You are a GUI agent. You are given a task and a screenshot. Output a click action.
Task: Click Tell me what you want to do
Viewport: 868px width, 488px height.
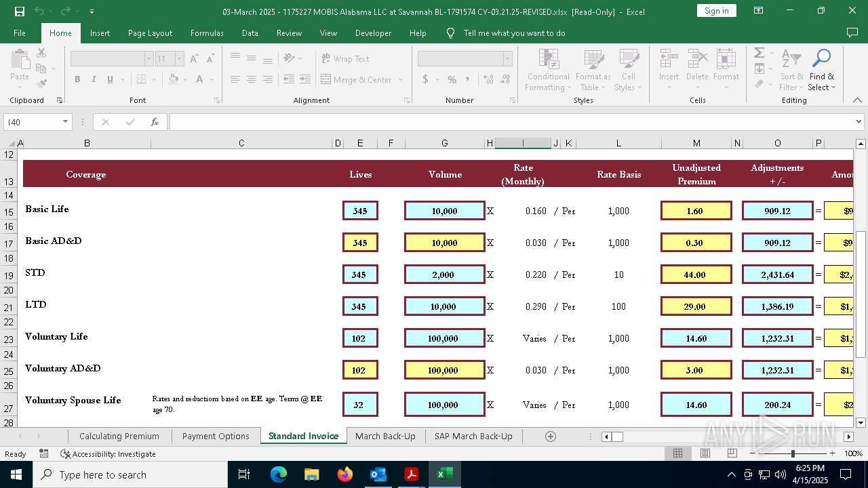[x=514, y=33]
